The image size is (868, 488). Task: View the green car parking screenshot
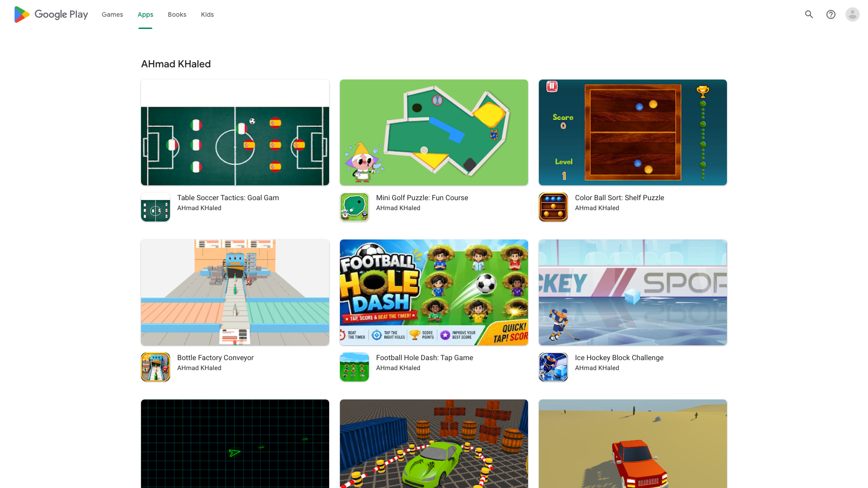coord(434,444)
